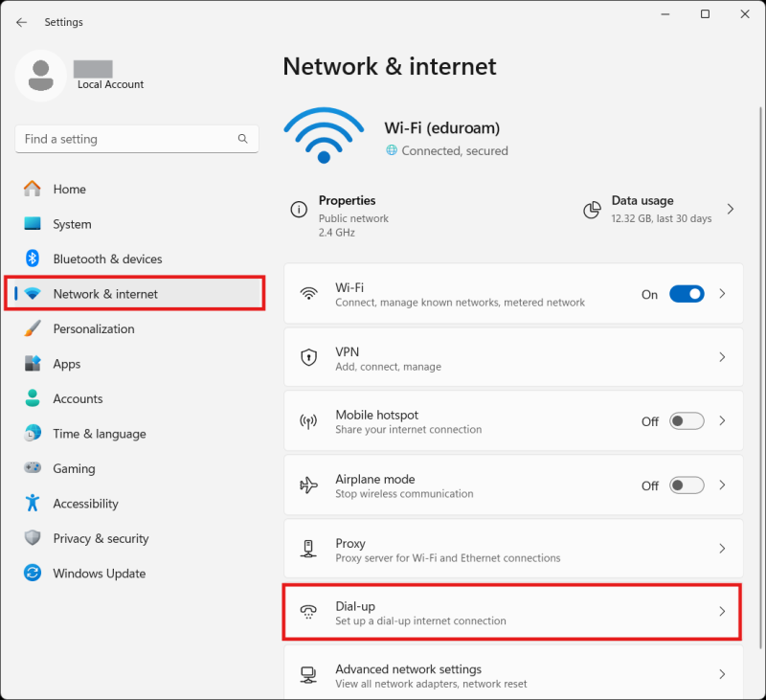Open Data usage 12.32 GB details
The width and height of the screenshot is (766, 700).
click(x=660, y=209)
